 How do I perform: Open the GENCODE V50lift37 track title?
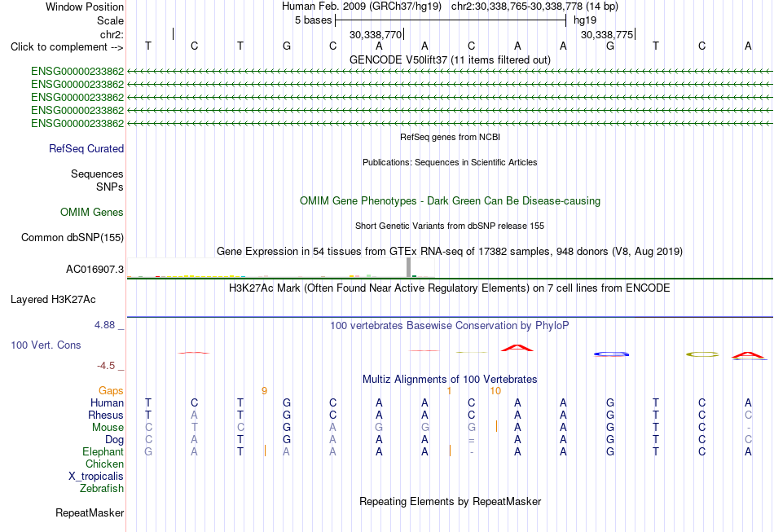450,59
